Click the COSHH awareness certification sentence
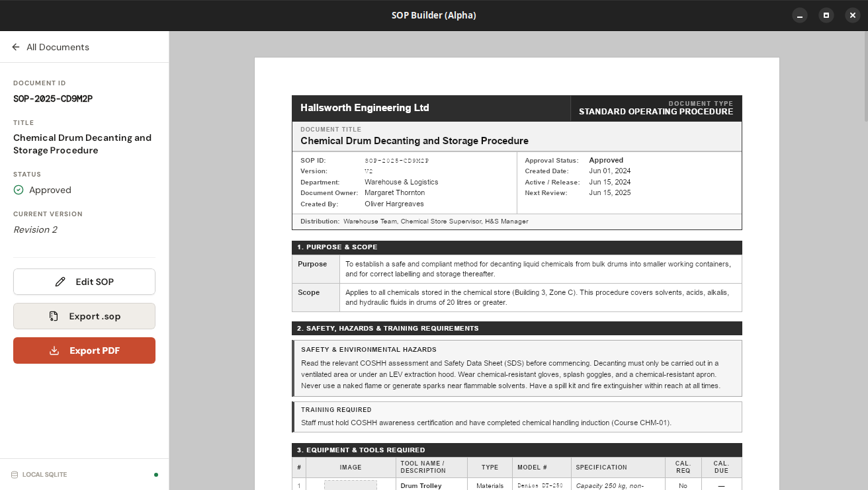The image size is (868, 490). (x=486, y=423)
